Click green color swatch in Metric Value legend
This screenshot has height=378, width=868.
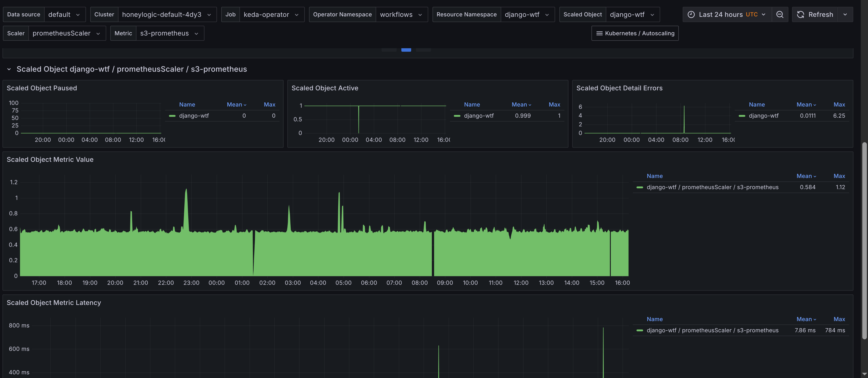(639, 187)
